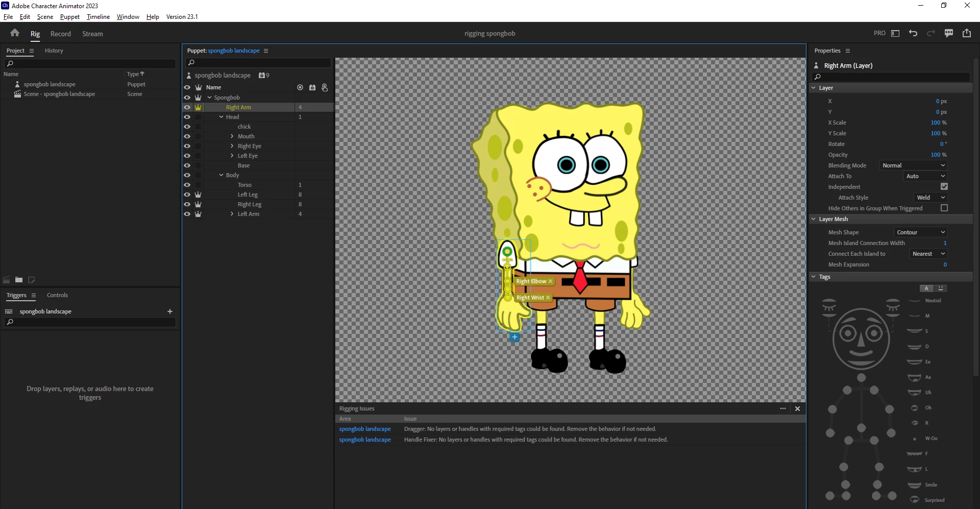980x509 pixels.
Task: Click the new folder icon in Project panel
Action: 19,280
